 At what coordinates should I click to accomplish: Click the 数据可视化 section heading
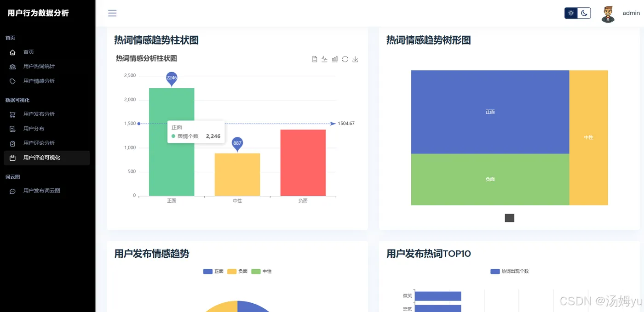[x=17, y=100]
